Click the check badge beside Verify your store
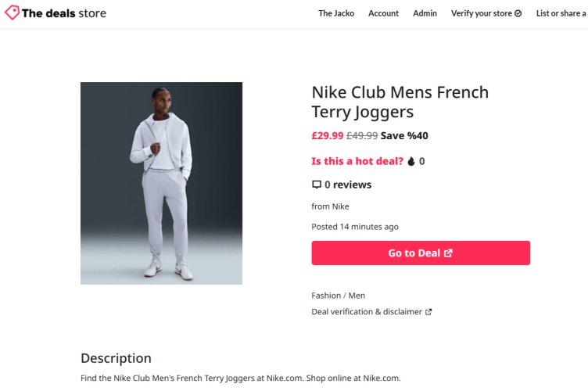The width and height of the screenshot is (588, 391). pos(518,13)
